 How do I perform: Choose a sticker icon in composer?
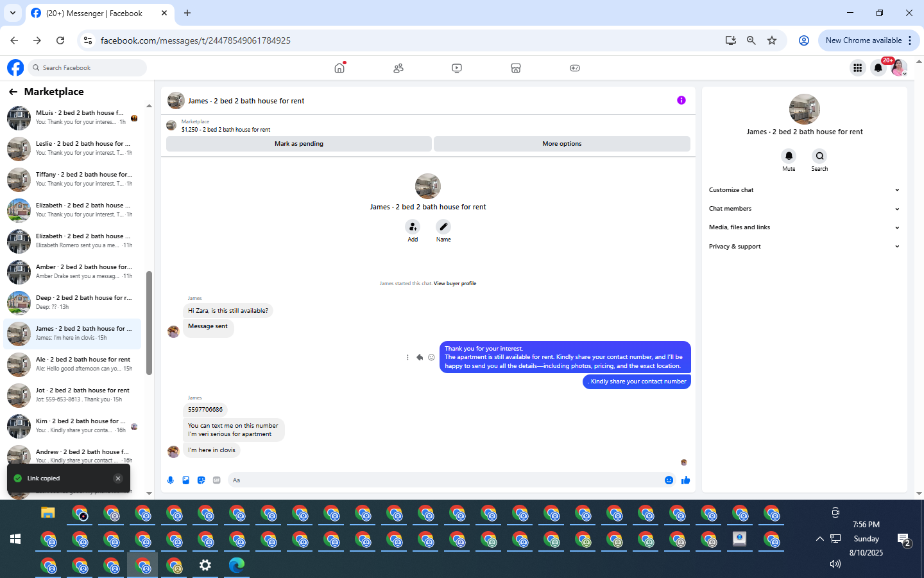[x=201, y=480]
